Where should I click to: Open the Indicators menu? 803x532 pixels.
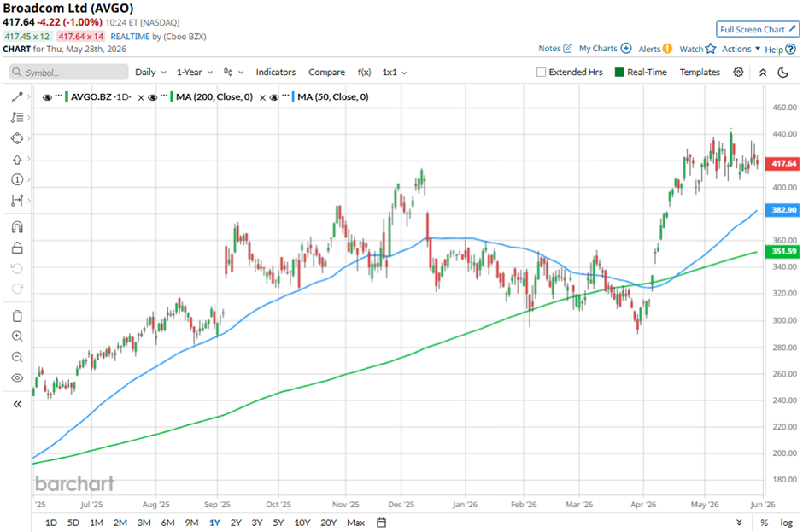click(x=276, y=73)
